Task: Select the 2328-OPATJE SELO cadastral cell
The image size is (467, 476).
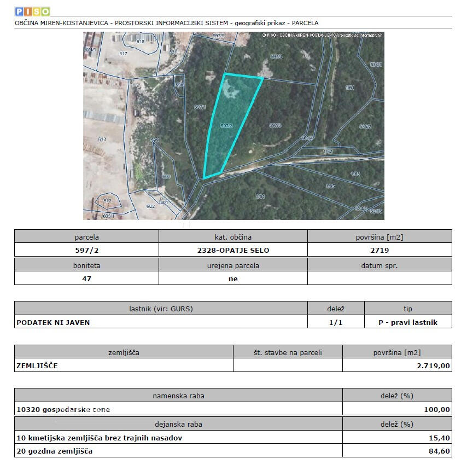Action: (233, 250)
